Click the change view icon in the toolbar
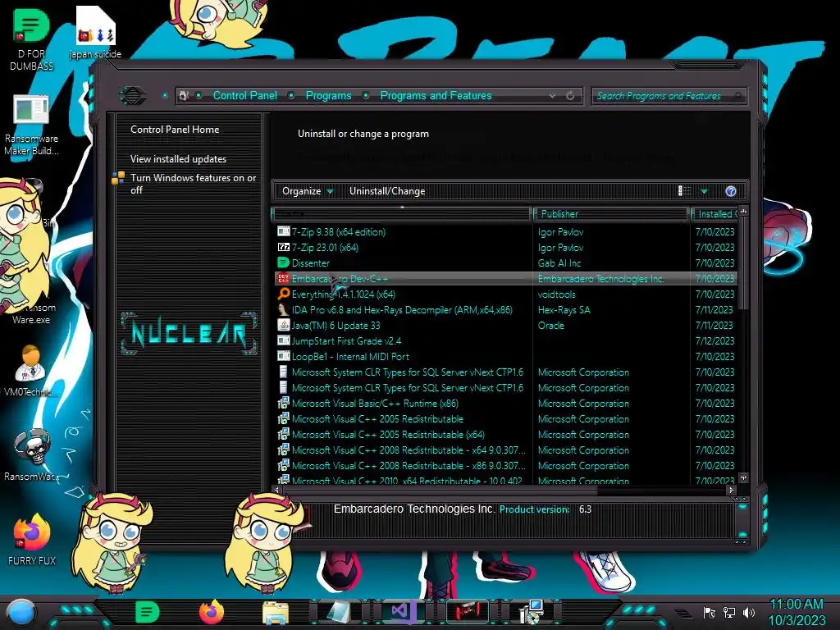Screen dimensions: 840x630 point(684,190)
